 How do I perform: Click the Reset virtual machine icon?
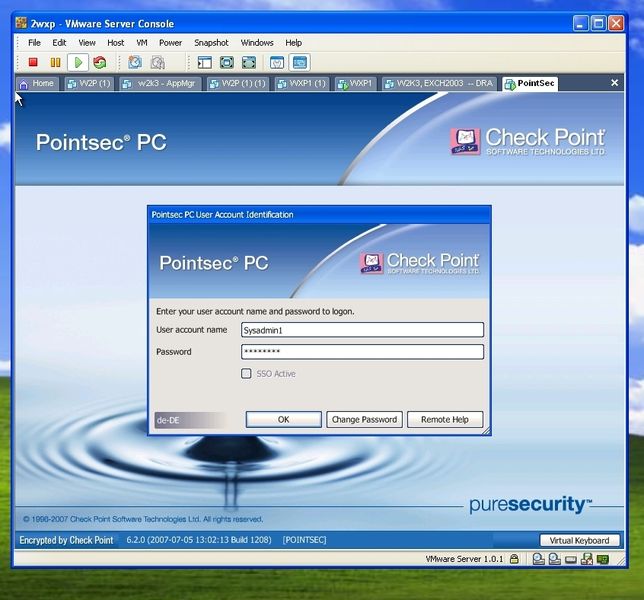point(100,62)
